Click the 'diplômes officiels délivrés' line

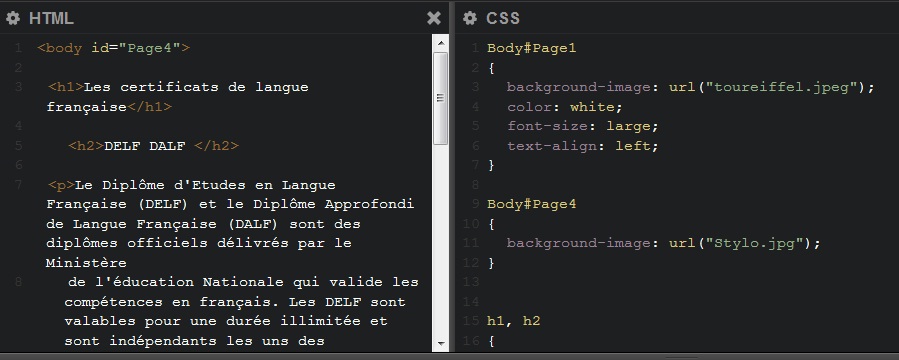pyautogui.click(x=198, y=243)
